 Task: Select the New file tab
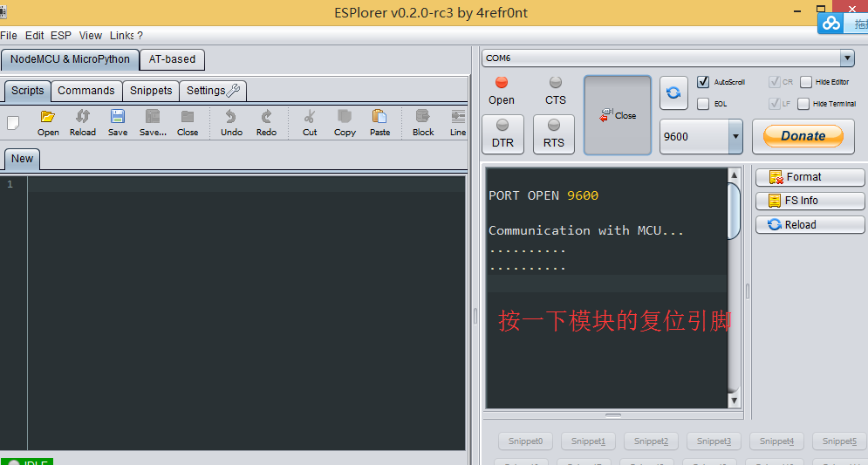[x=22, y=159]
